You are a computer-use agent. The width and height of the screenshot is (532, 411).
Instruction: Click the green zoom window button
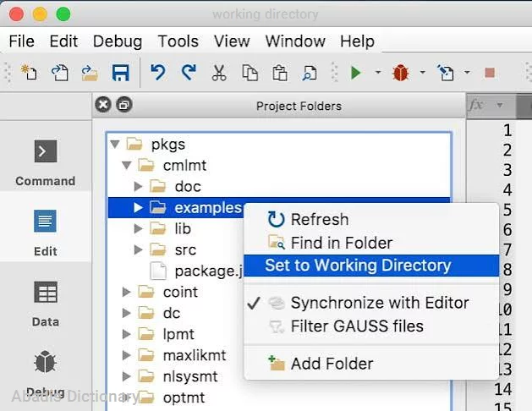tap(63, 14)
